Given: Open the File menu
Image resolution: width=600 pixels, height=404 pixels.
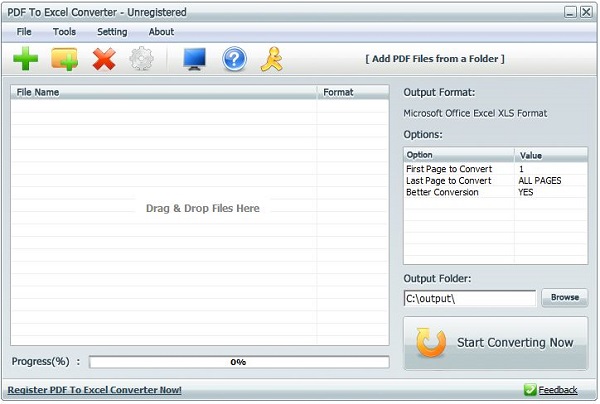Looking at the screenshot, I should [24, 32].
